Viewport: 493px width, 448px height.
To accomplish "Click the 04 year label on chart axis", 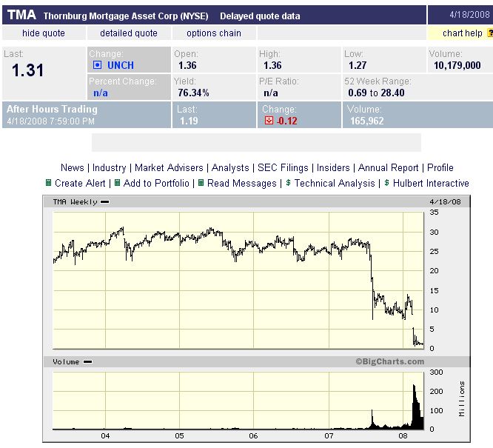I will (x=105, y=436).
